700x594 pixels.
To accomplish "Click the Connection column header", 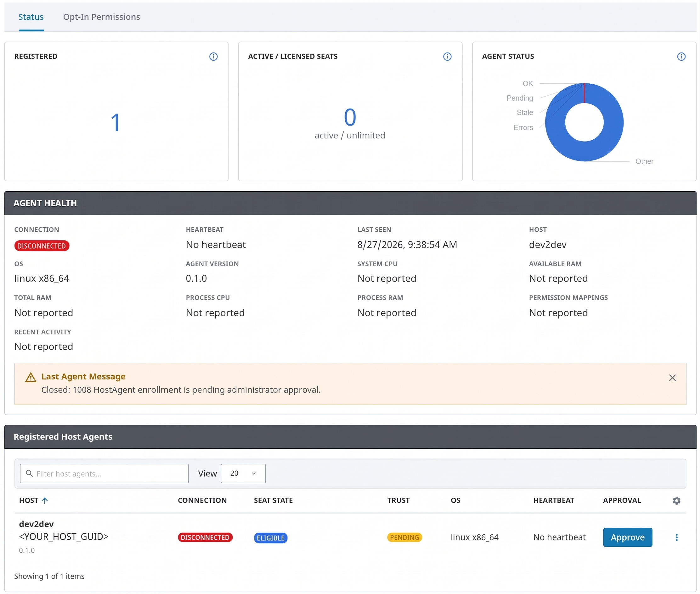I will tap(202, 500).
